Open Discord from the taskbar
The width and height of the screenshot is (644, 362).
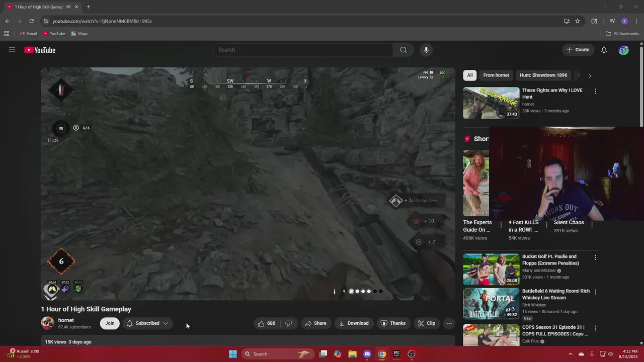[367, 354]
